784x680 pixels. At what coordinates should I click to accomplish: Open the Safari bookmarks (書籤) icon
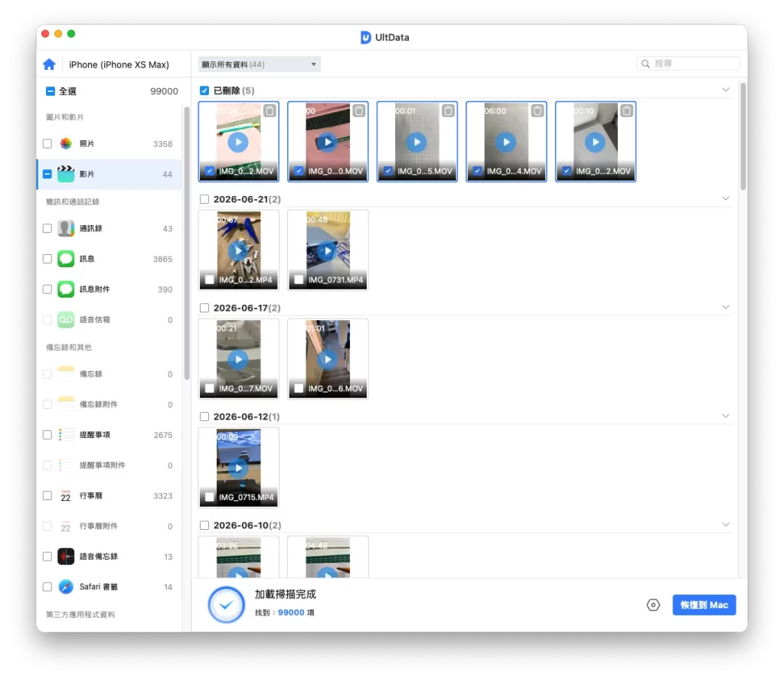click(66, 587)
